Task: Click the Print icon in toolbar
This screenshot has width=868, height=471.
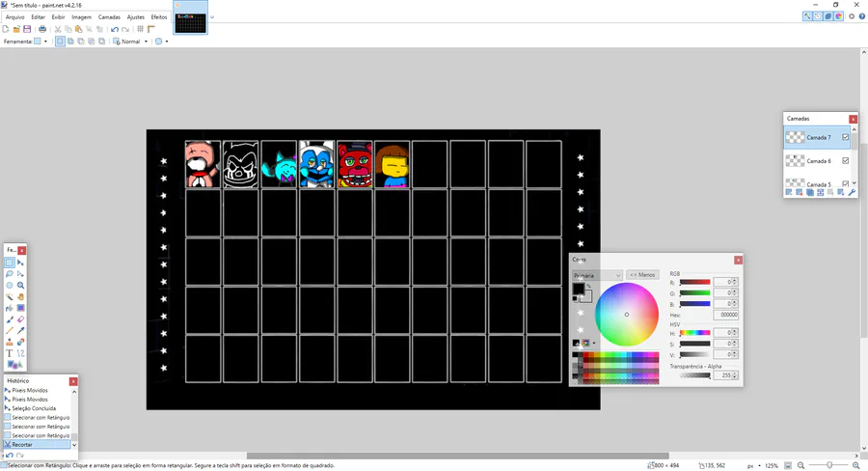Action: [x=42, y=29]
